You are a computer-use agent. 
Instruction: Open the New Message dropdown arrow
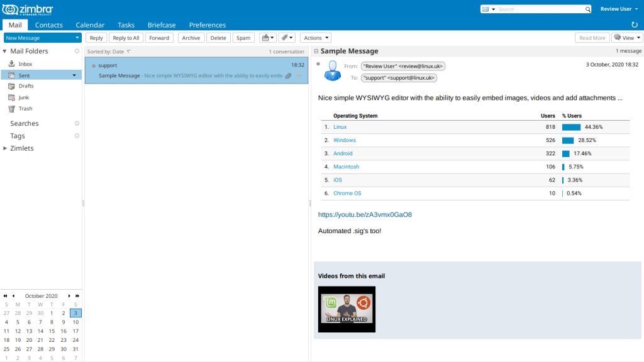click(77, 38)
